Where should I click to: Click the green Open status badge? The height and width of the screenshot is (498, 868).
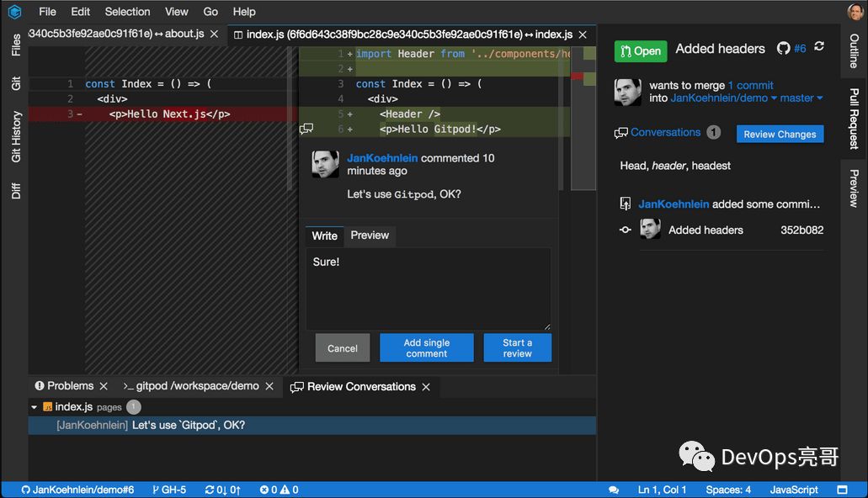[641, 51]
